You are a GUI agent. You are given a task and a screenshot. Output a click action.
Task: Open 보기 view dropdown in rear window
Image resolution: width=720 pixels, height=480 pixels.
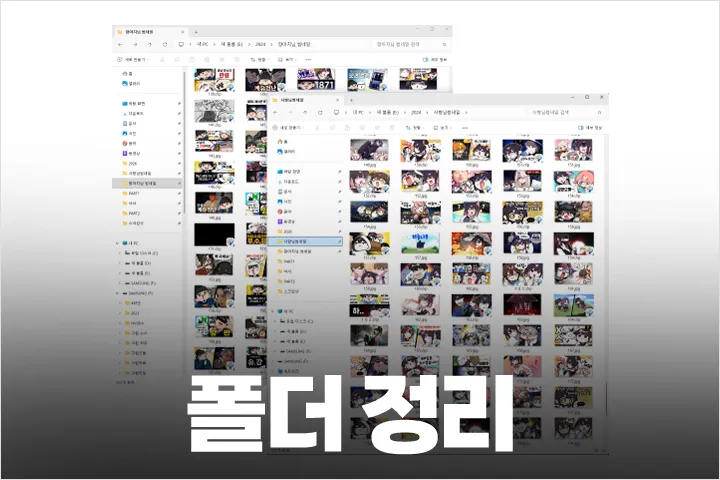coord(286,60)
